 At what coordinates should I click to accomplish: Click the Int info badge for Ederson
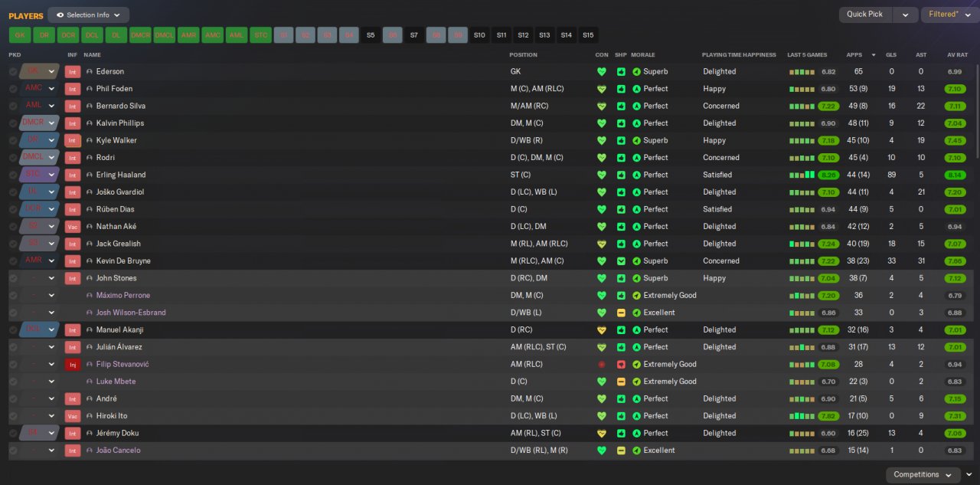tap(73, 71)
